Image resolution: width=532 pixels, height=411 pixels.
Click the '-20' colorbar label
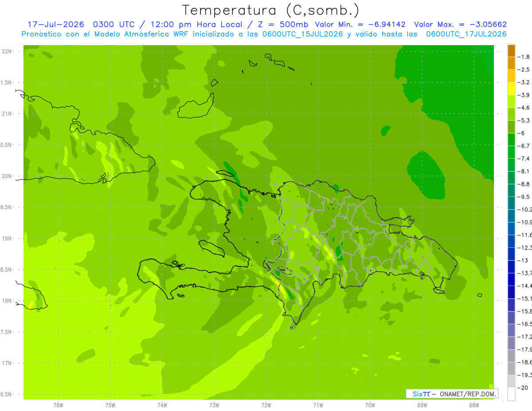pyautogui.click(x=522, y=388)
